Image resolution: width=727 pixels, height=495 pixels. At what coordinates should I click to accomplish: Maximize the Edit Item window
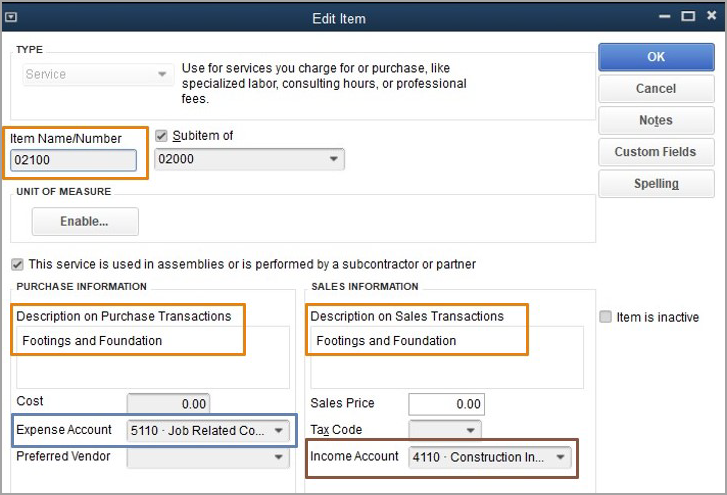click(x=688, y=17)
